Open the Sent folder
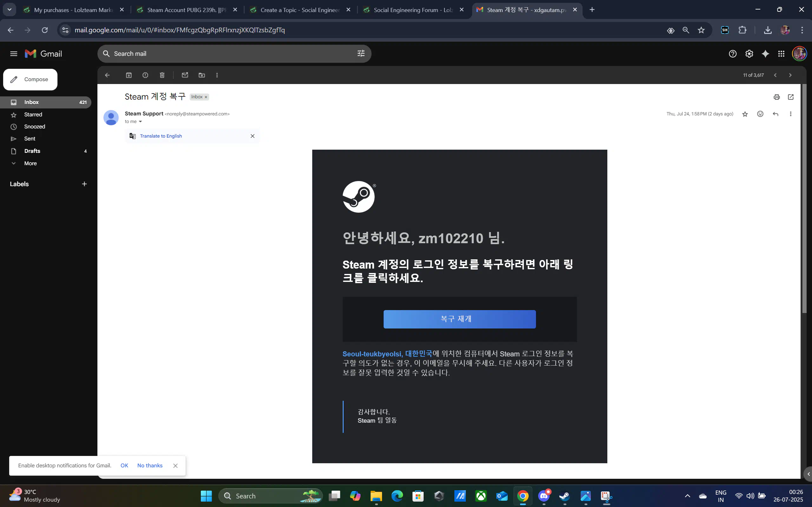This screenshot has width=812, height=507. tap(46, 139)
